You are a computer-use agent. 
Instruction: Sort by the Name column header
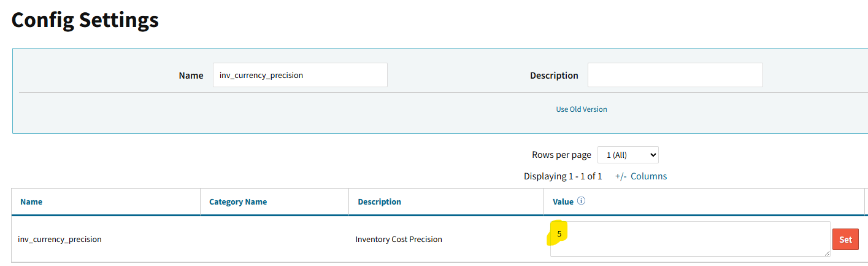click(31, 201)
